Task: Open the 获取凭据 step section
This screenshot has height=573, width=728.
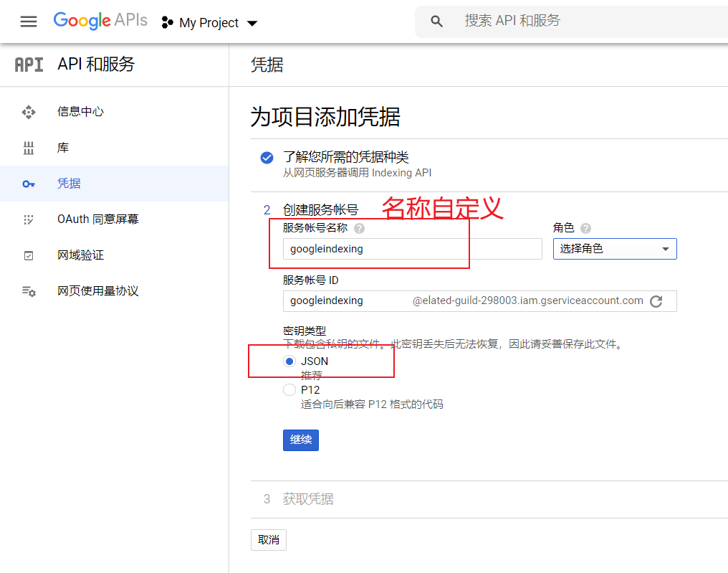Action: 307,498
